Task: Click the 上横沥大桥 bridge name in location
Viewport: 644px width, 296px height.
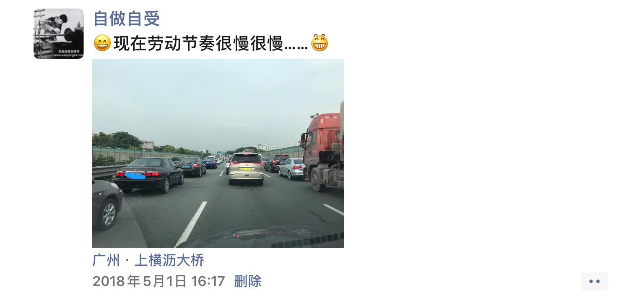Action: 169,260
